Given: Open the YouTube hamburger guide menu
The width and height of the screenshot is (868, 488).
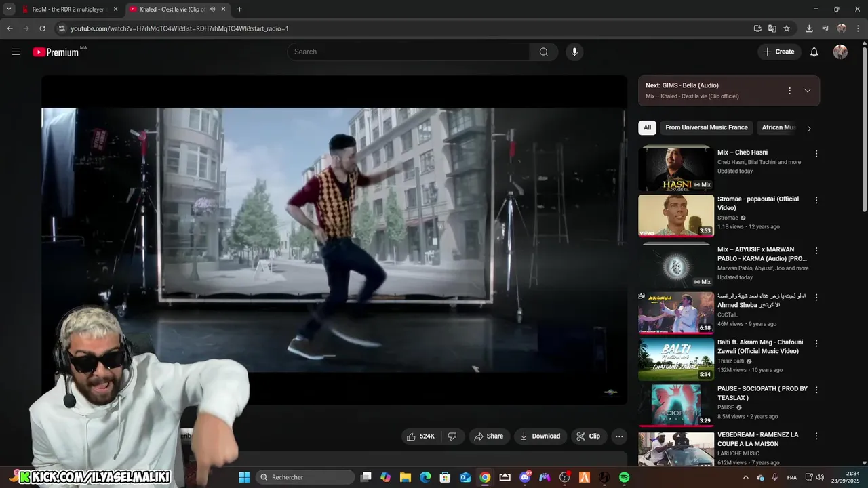Looking at the screenshot, I should point(16,52).
